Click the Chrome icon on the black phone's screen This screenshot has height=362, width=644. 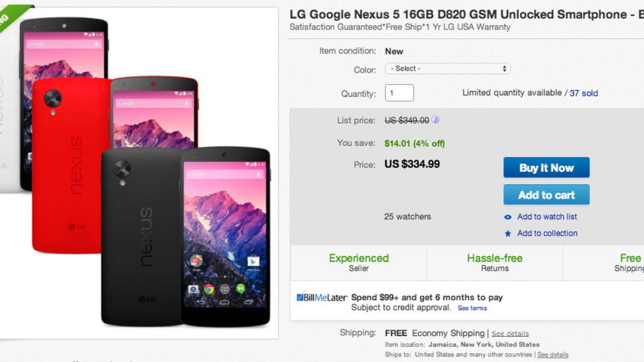click(x=209, y=289)
